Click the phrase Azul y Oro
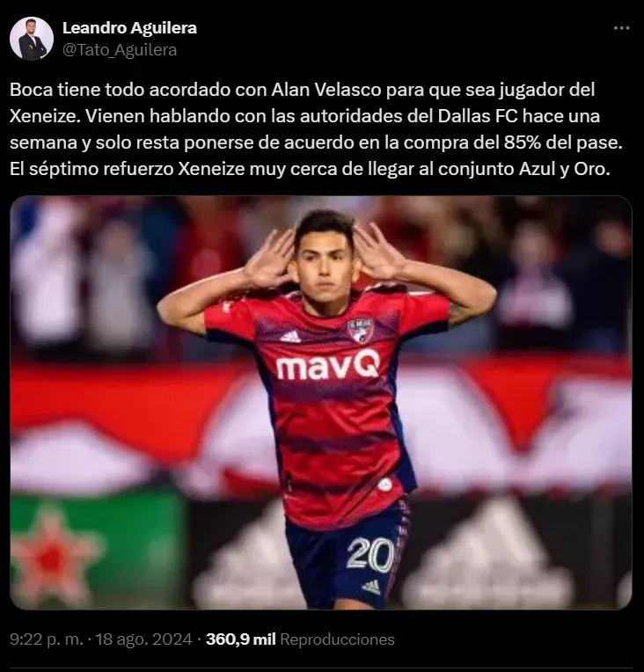Image resolution: width=644 pixels, height=672 pixels. coord(564,169)
